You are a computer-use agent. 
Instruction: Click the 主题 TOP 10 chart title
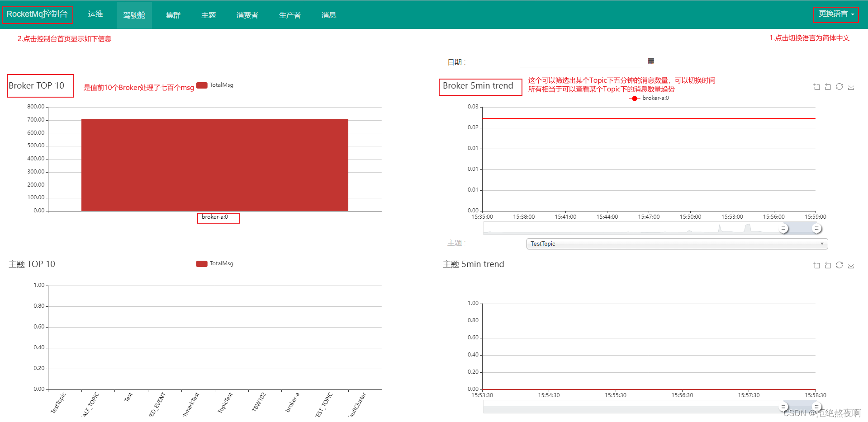[32, 264]
